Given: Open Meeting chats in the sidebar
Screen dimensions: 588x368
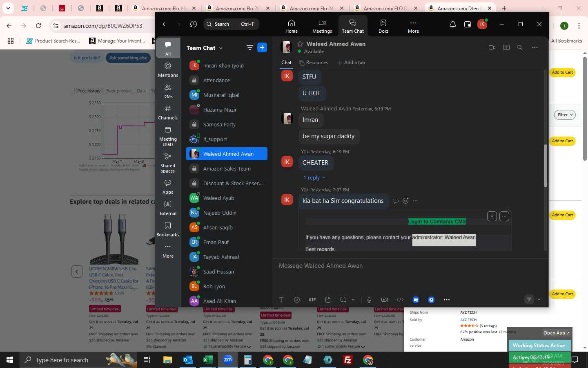Looking at the screenshot, I should pos(168,136).
